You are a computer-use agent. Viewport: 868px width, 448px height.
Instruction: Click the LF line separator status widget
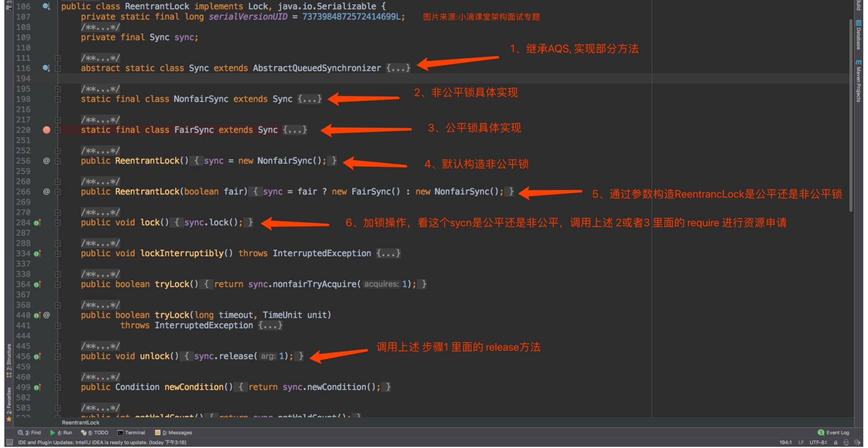801,442
